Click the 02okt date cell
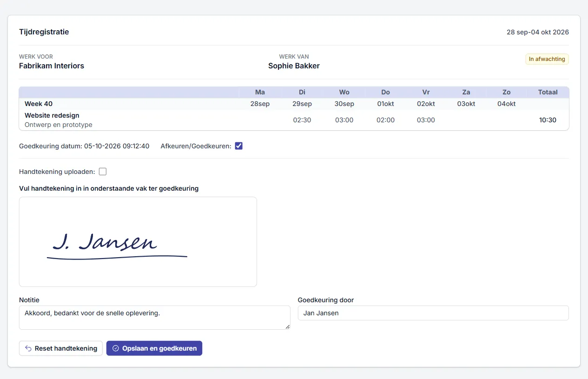The height and width of the screenshot is (379, 588). [x=426, y=104]
